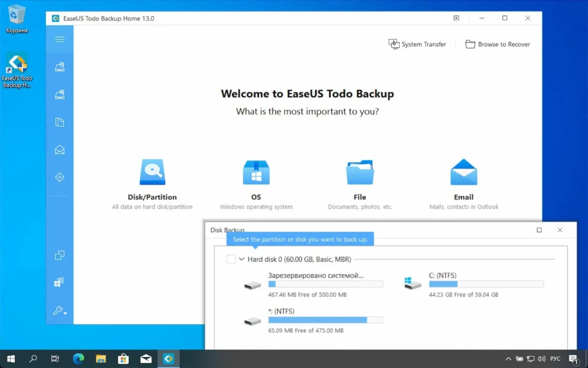Open the notification center icon
This screenshot has width=588, height=368.
pyautogui.click(x=573, y=359)
